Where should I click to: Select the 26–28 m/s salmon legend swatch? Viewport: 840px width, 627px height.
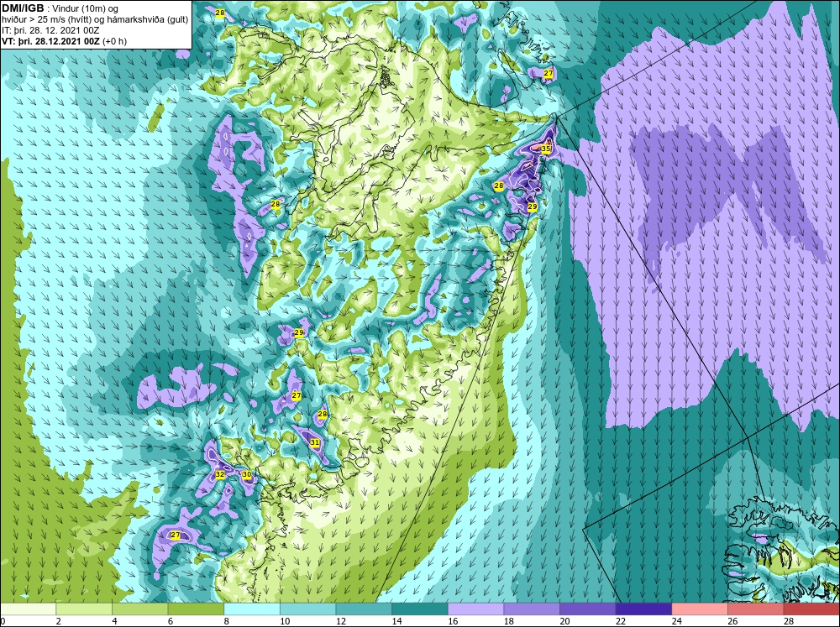pyautogui.click(x=756, y=609)
